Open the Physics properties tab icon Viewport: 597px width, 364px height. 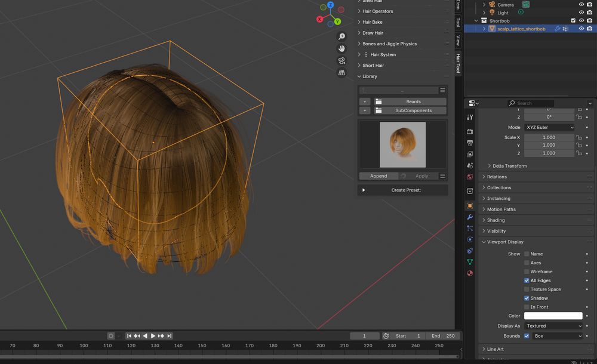click(470, 239)
